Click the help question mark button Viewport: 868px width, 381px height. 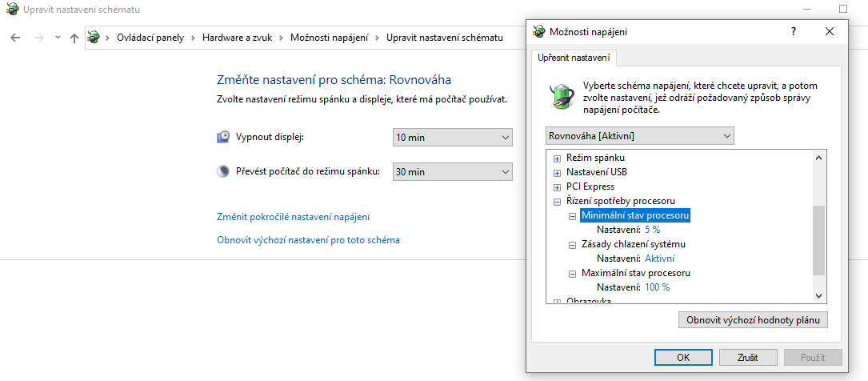point(793,31)
